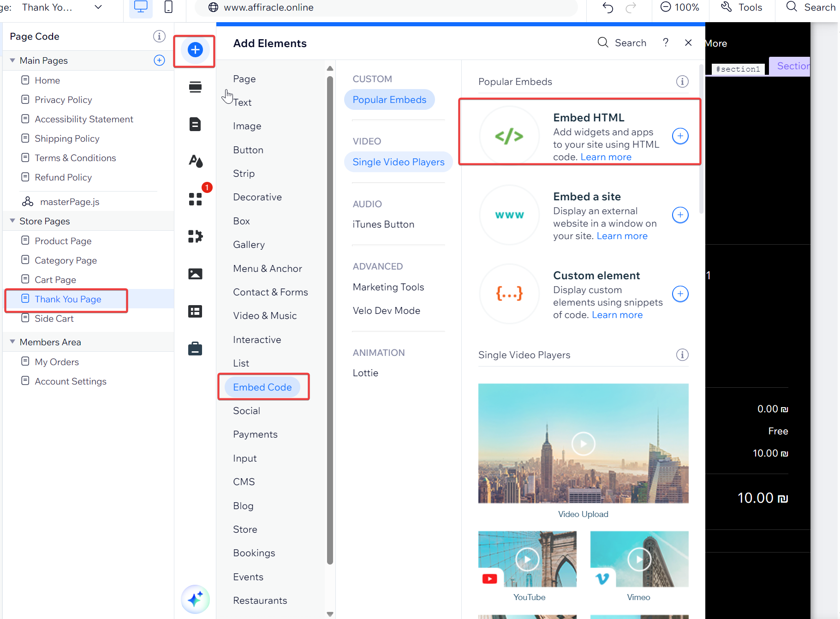Viewport: 840px width, 619px height.
Task: Select Embed Code in elements list
Action: pos(262,387)
